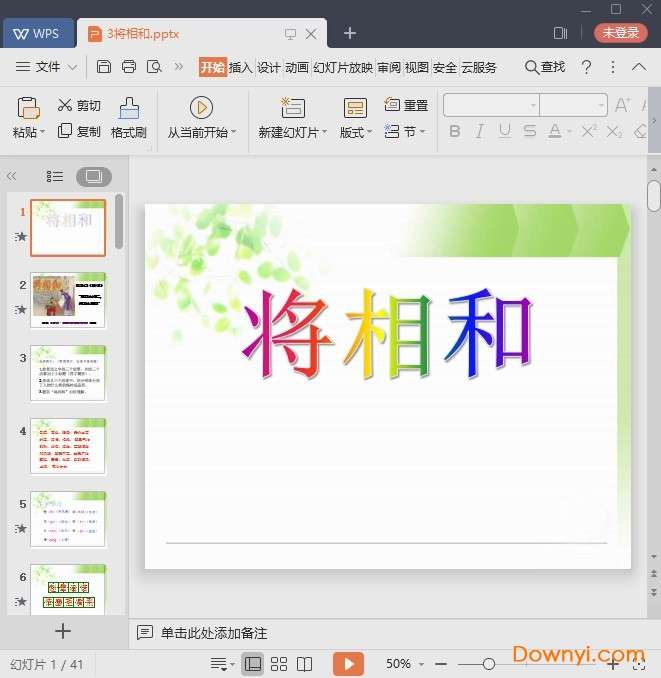This screenshot has height=678, width=661.
Task: Select Normal view icon in status bar
Action: [253, 664]
